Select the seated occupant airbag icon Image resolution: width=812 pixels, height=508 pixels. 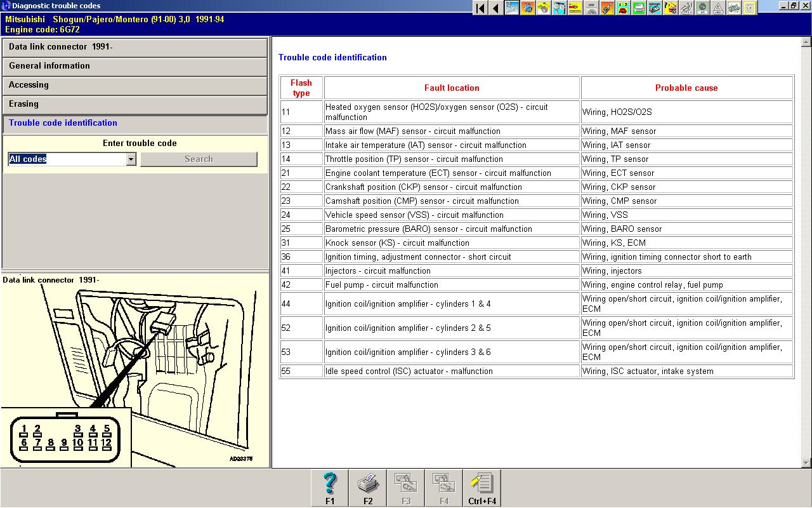coord(686,8)
